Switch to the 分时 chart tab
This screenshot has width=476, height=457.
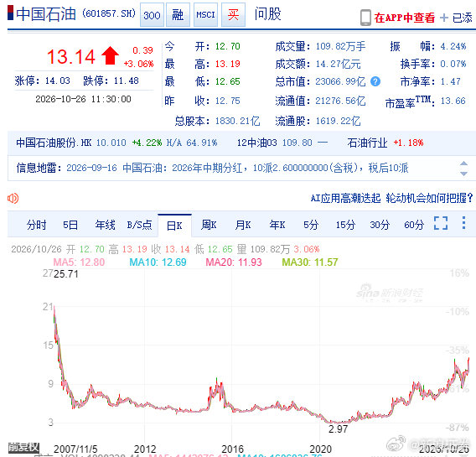coord(36,225)
